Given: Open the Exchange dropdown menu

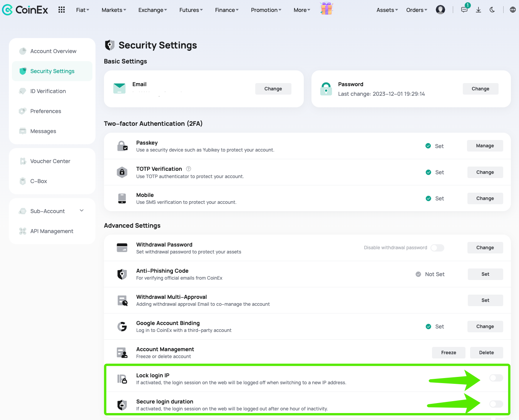Looking at the screenshot, I should (152, 10).
